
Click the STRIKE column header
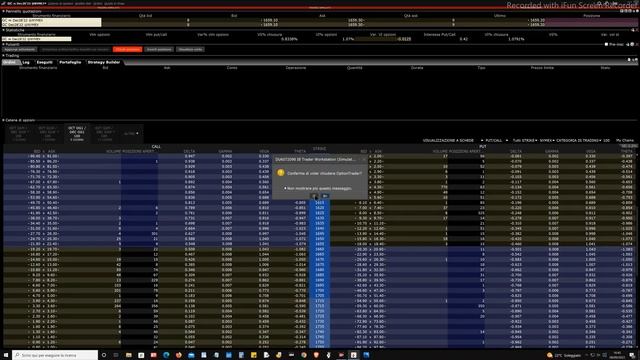pyautogui.click(x=319, y=149)
